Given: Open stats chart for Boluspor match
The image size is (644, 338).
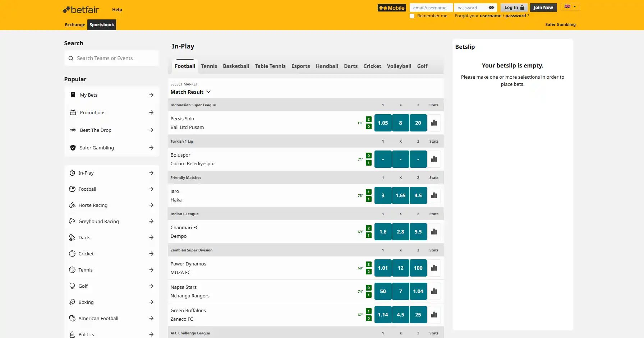Looking at the screenshot, I should 434,159.
